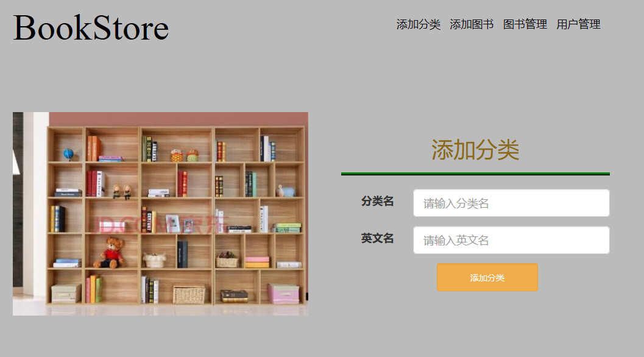This screenshot has height=357, width=644.
Task: Click the orange books on top shelf
Action: [x=94, y=148]
